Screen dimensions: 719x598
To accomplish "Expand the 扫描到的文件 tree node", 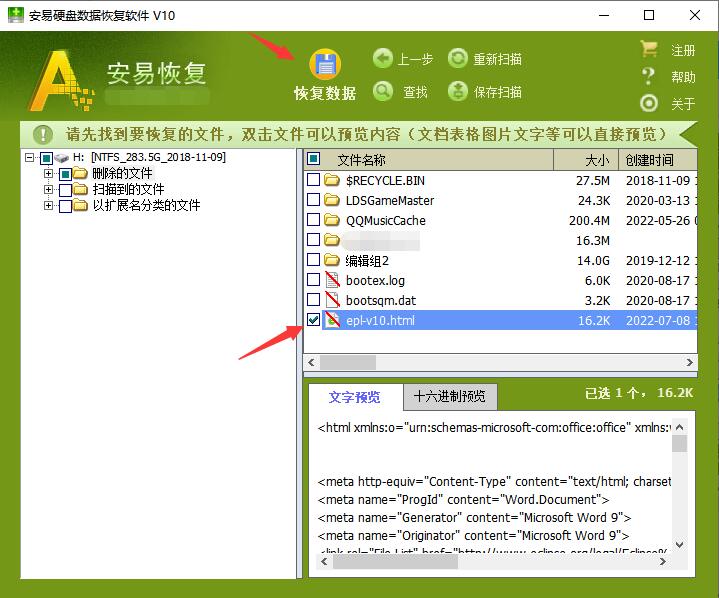I will pyautogui.click(x=48, y=189).
